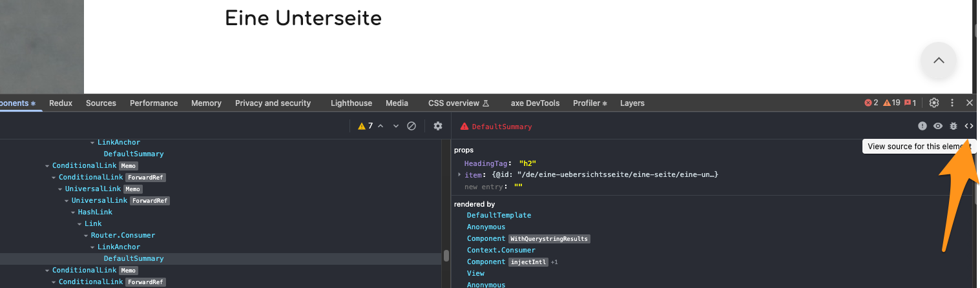
Task: Click DefaultTemplate in rendered by list
Action: tap(499, 216)
